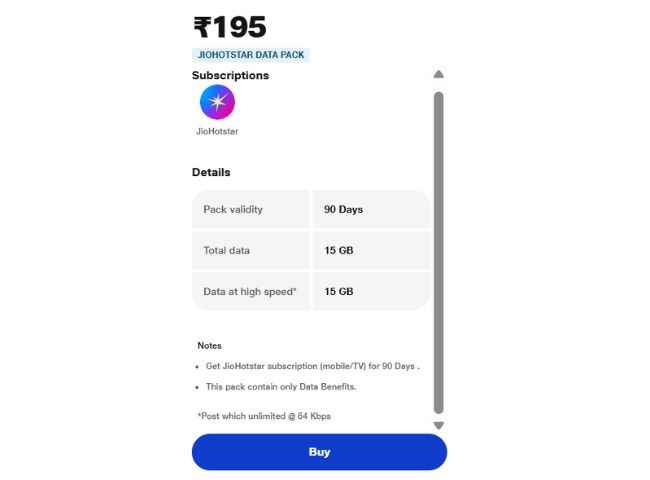The image size is (650, 480).
Task: Click the scrollbar up arrow
Action: 439,74
